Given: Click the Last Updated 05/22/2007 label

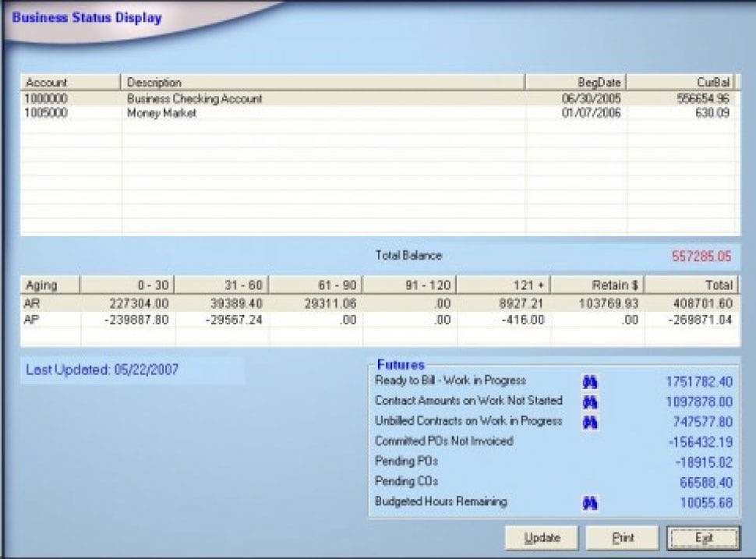Looking at the screenshot, I should tap(102, 370).
